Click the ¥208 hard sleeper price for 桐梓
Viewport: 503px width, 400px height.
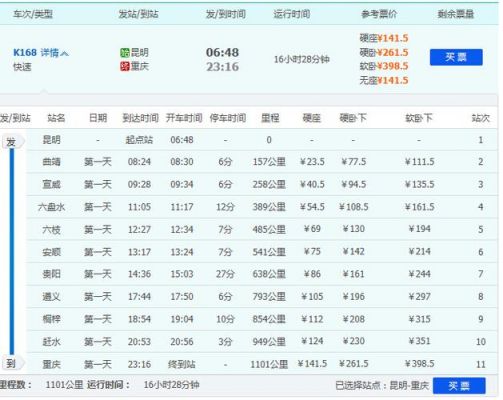pos(353,319)
